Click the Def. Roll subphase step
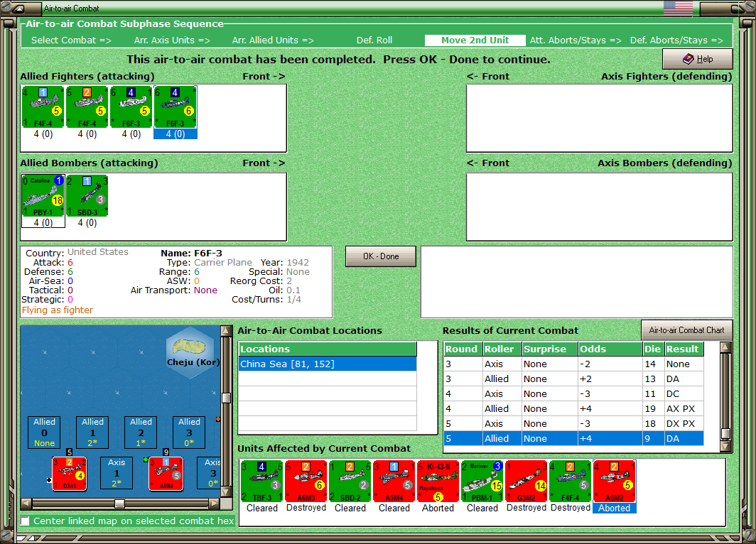 click(x=374, y=40)
